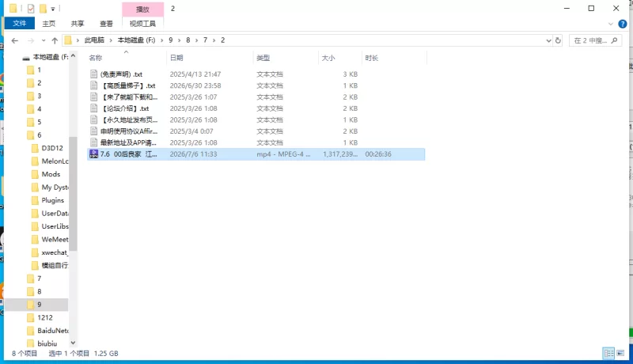Screen dimensions: 633x364
Task: Select folder 9 in navigation tree
Action: tap(39, 305)
